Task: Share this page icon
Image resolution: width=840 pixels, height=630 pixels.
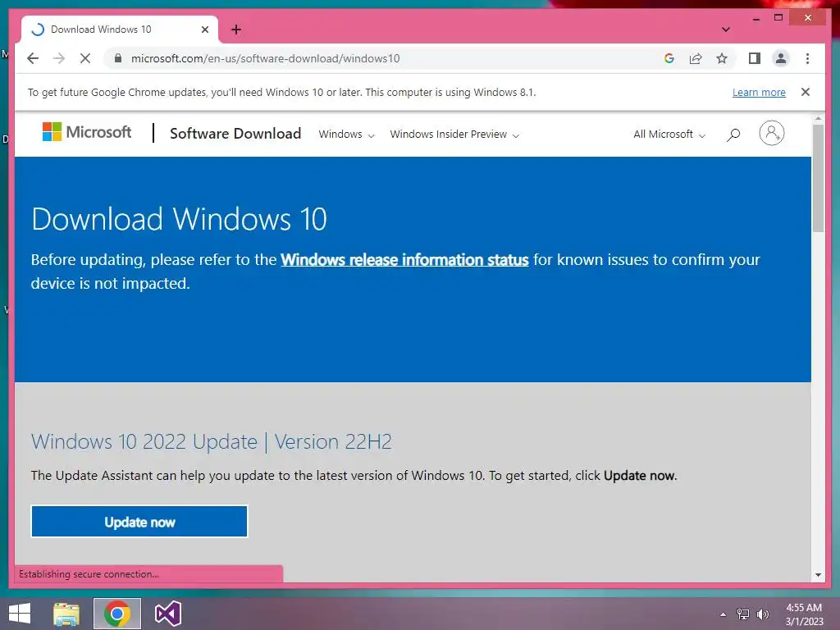Action: [696, 58]
